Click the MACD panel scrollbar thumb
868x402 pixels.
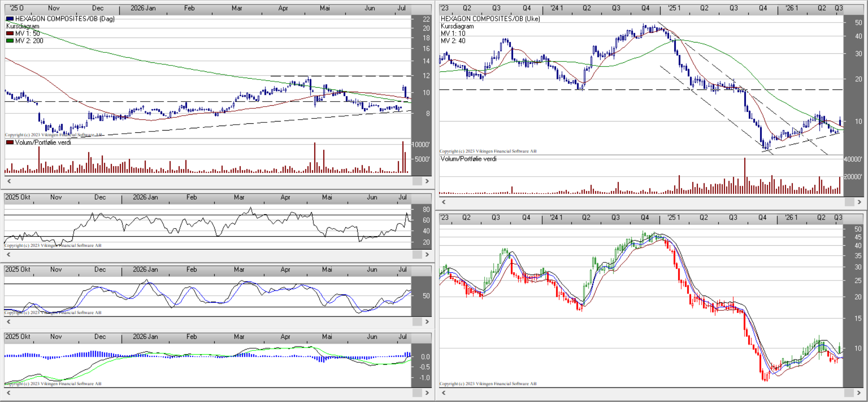(x=417, y=393)
